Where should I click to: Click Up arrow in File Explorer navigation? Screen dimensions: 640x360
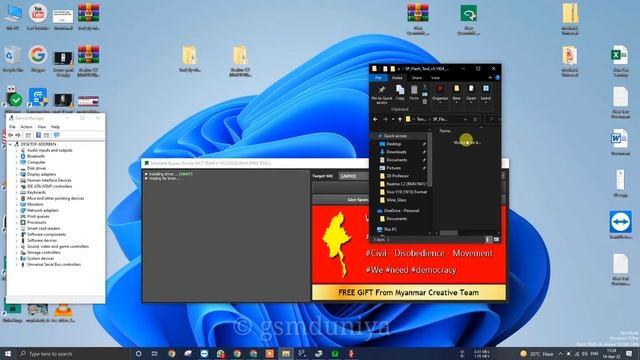click(400, 119)
